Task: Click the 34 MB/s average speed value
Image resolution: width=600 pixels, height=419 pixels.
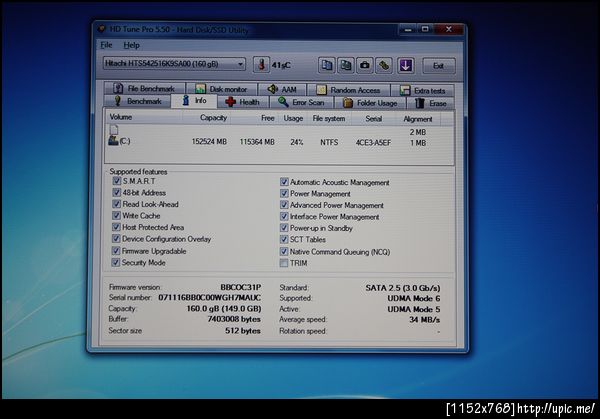Action: point(424,320)
